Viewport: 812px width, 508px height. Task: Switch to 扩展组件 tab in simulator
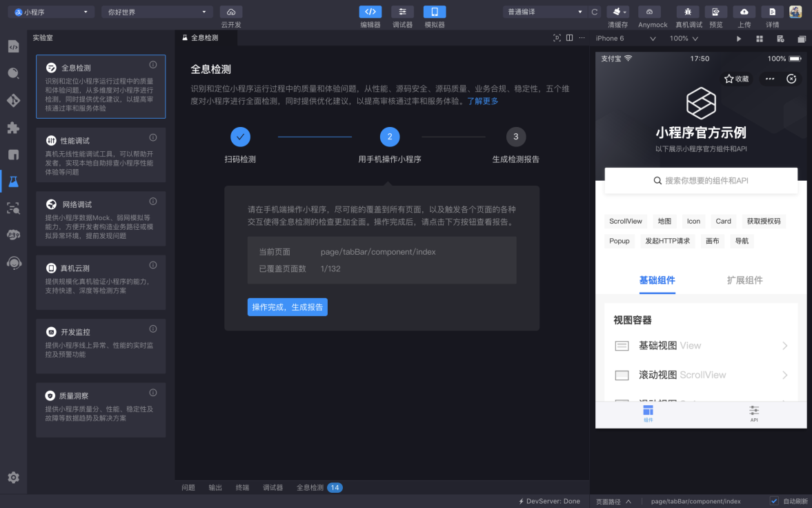click(744, 280)
